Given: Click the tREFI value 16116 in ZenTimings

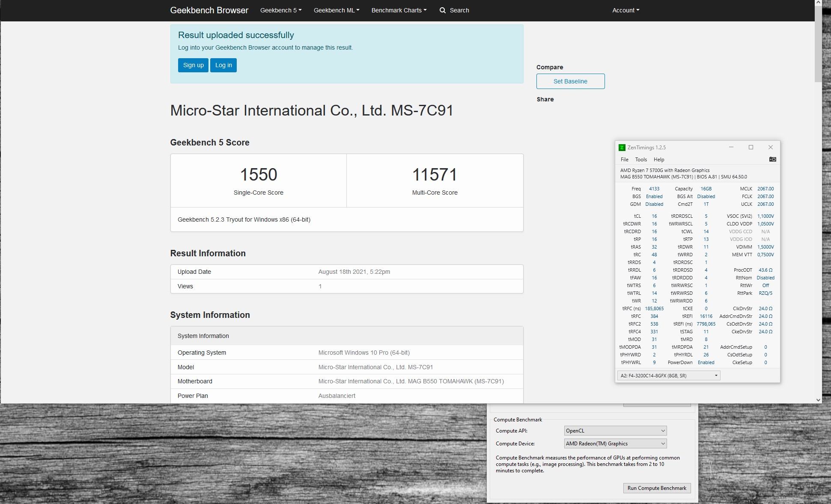Looking at the screenshot, I should pyautogui.click(x=706, y=316).
